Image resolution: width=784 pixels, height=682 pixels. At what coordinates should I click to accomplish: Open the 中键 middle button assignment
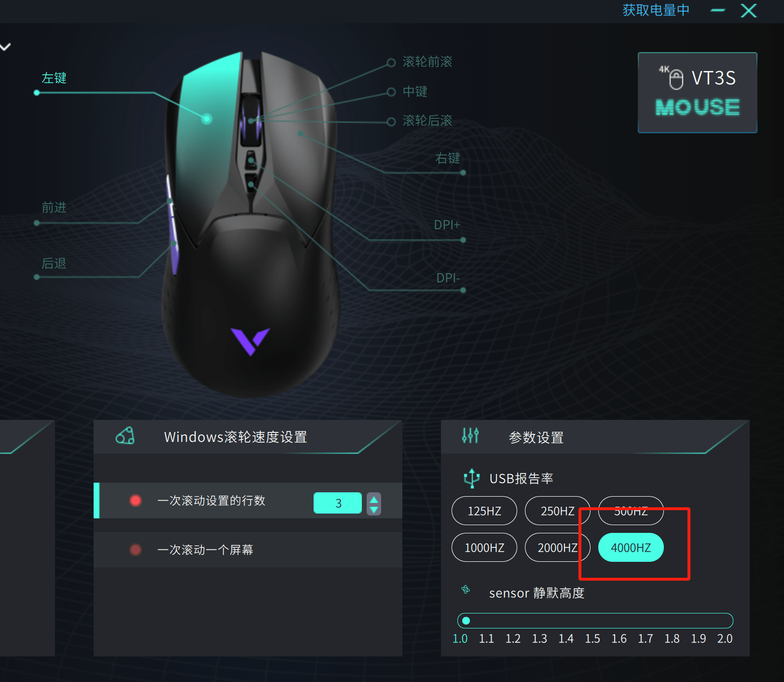point(391,92)
